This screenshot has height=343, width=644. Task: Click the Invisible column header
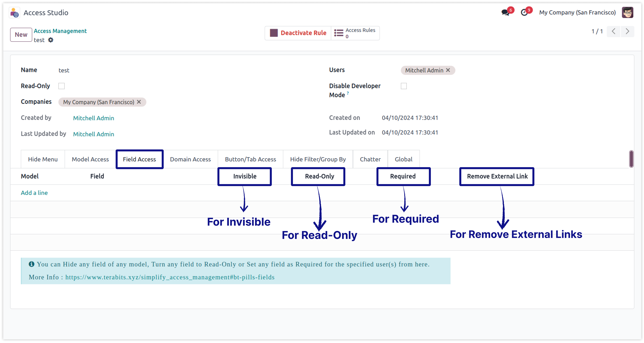point(245,176)
